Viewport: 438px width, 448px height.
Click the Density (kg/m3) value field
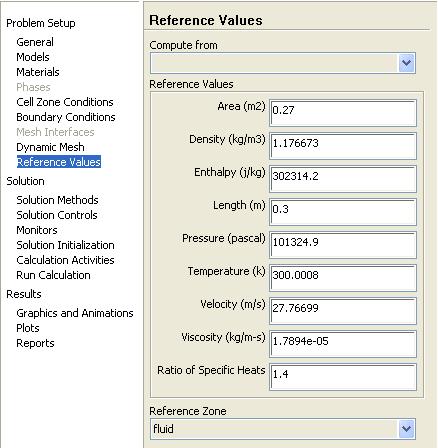[x=343, y=146]
